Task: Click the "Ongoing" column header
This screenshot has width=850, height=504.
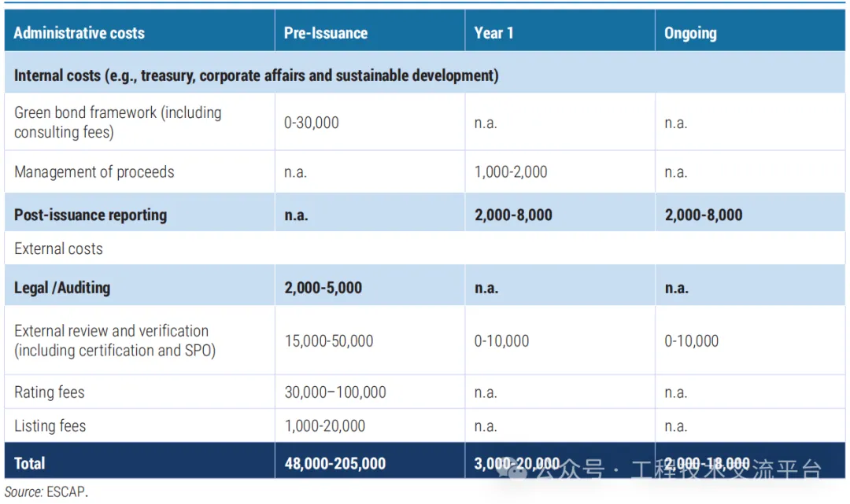Action: click(x=690, y=33)
